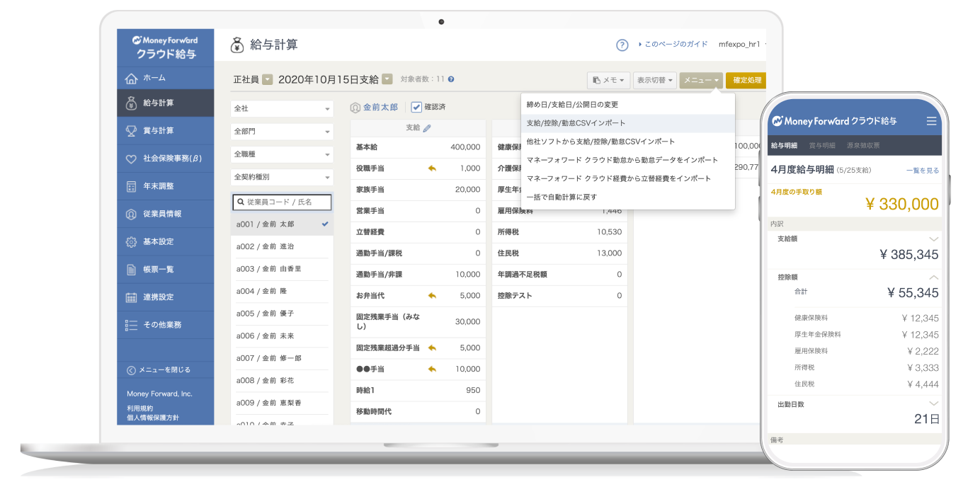Toggle the 確認済 checkbox
The width and height of the screenshot is (980, 499).
coord(416,107)
